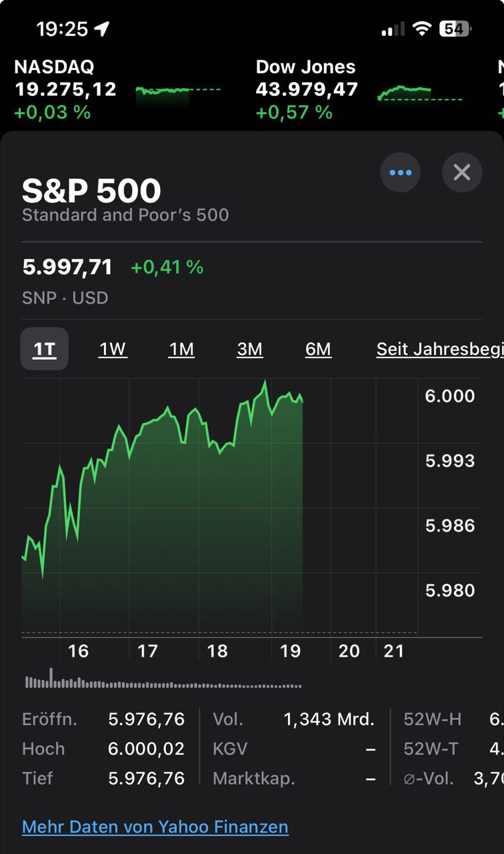Tap the three-dots more options button

[x=400, y=173]
